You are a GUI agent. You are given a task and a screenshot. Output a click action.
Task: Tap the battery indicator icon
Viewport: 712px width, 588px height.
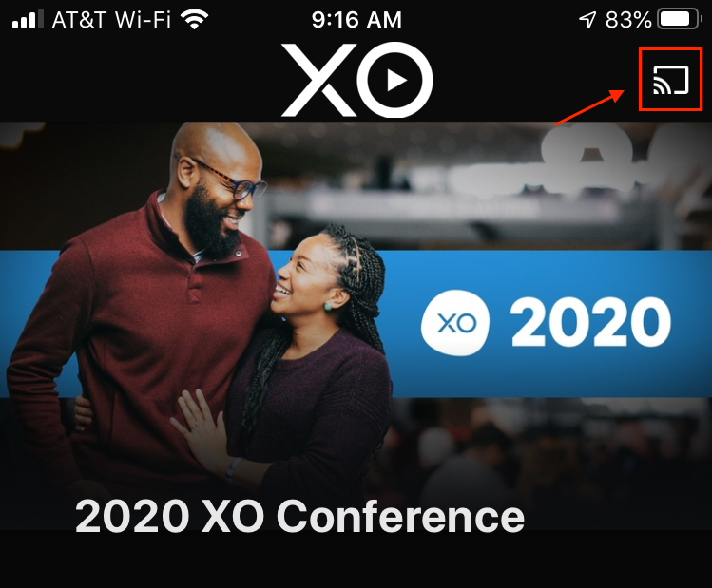(x=680, y=20)
